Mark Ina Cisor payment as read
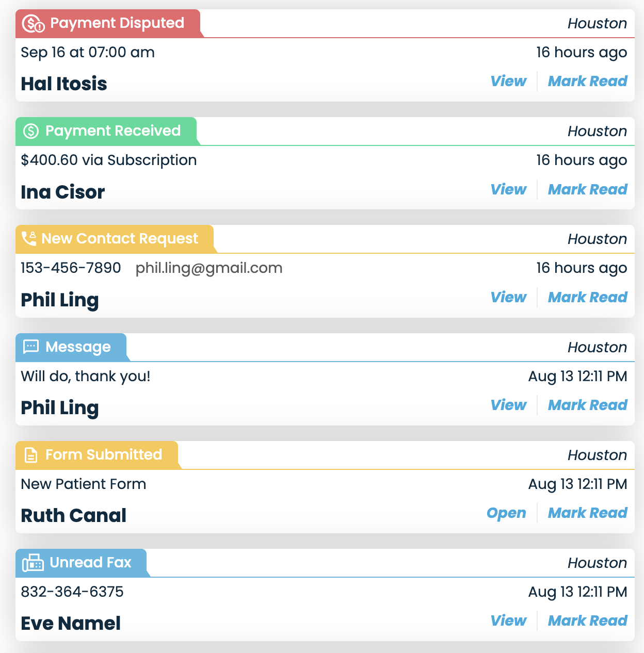The width and height of the screenshot is (644, 653). pyautogui.click(x=587, y=189)
